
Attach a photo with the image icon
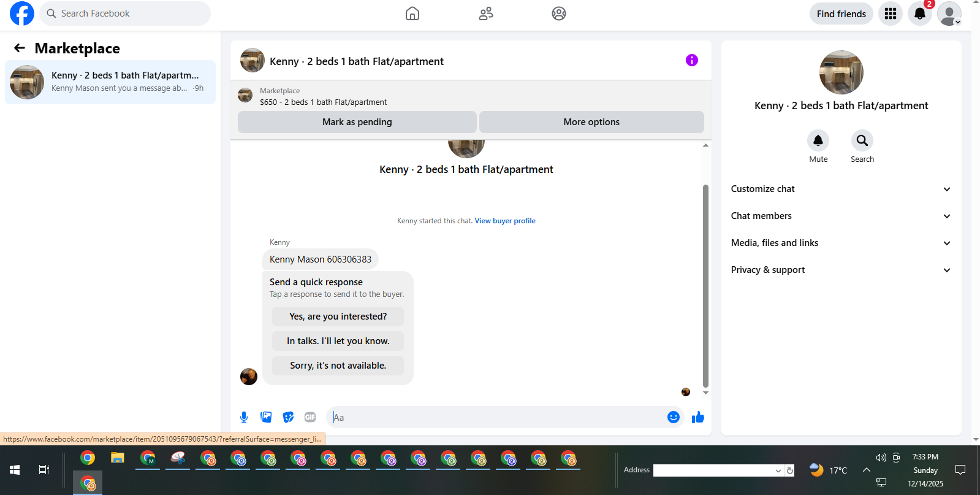pyautogui.click(x=266, y=417)
